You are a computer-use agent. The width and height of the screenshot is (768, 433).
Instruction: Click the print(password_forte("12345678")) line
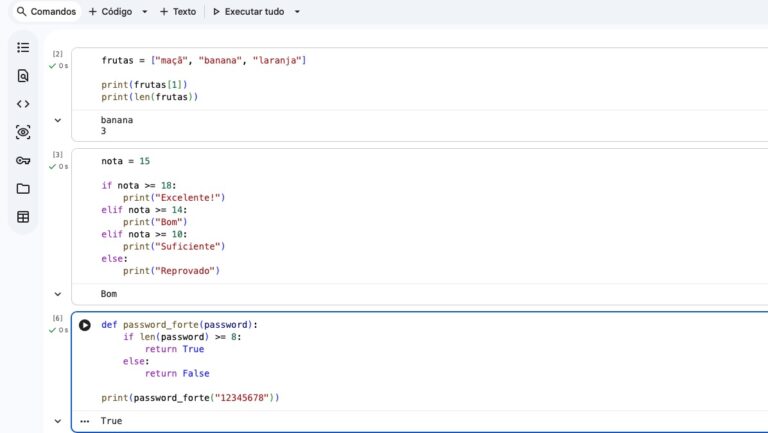click(190, 398)
